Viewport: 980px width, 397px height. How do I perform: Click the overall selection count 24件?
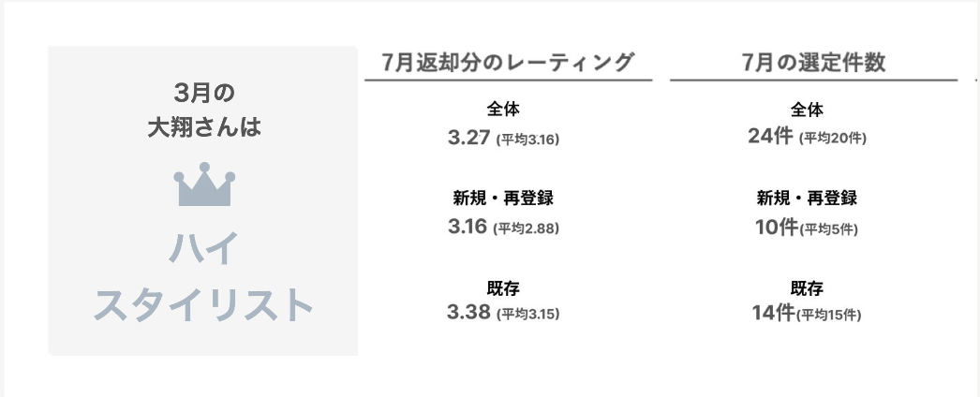pos(770,138)
